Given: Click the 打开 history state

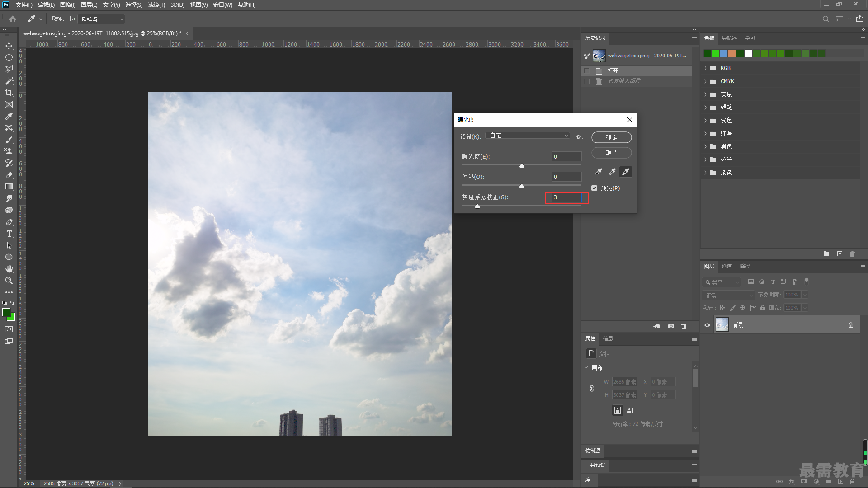Looking at the screenshot, I should 637,71.
